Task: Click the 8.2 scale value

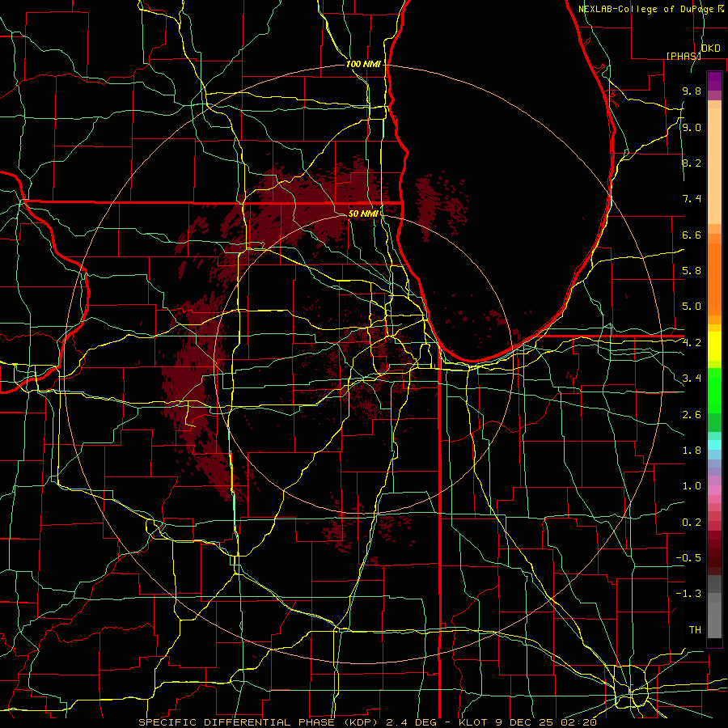Action: point(692,163)
